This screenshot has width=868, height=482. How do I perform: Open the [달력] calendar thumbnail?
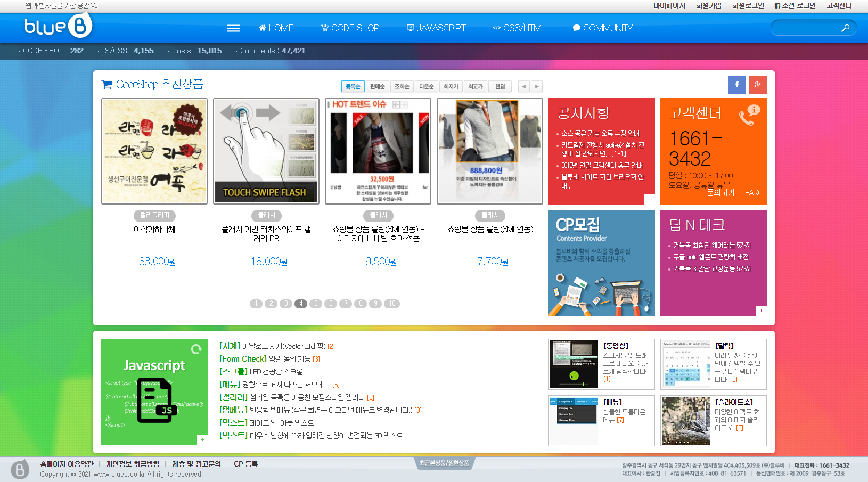tap(686, 364)
